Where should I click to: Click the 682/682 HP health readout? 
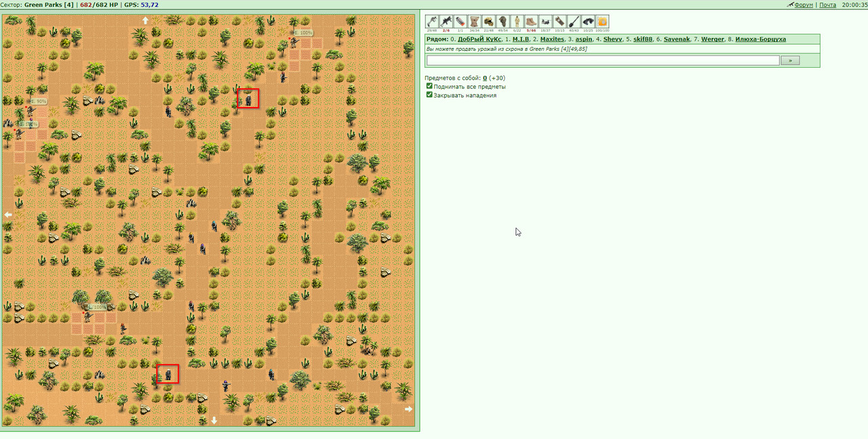coord(99,5)
